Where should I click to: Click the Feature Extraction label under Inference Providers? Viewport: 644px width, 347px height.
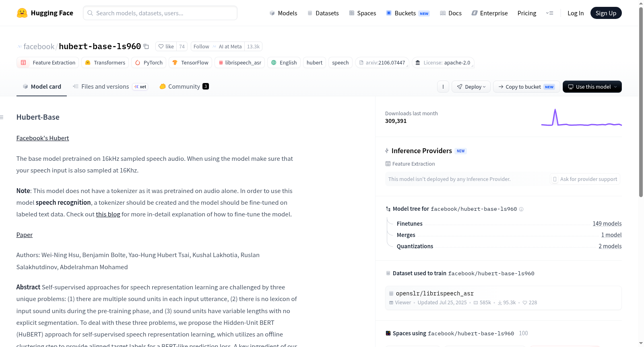(x=410, y=164)
